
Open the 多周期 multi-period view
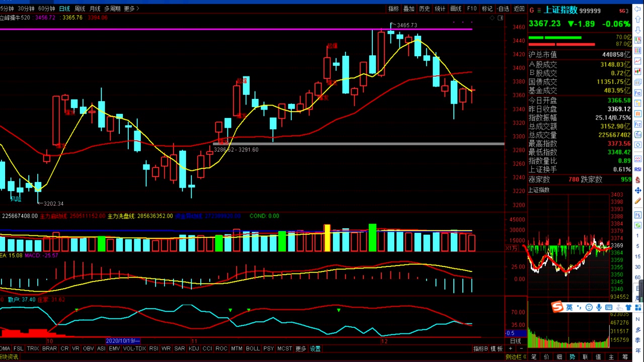pos(112,9)
